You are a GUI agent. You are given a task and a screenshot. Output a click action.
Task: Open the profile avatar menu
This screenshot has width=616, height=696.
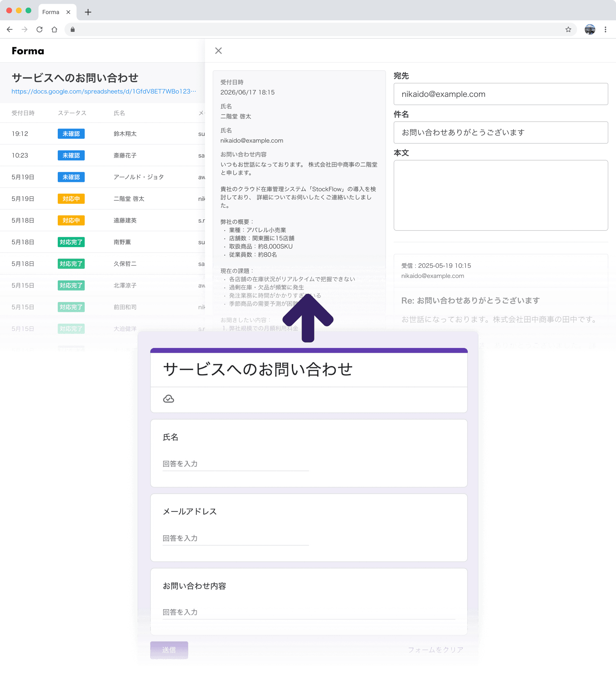pyautogui.click(x=590, y=30)
